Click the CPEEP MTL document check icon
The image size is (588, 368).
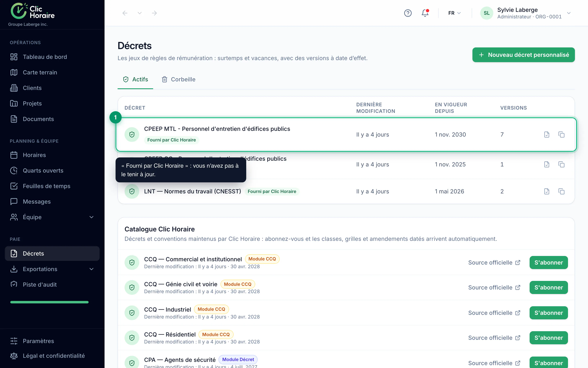coord(547,134)
